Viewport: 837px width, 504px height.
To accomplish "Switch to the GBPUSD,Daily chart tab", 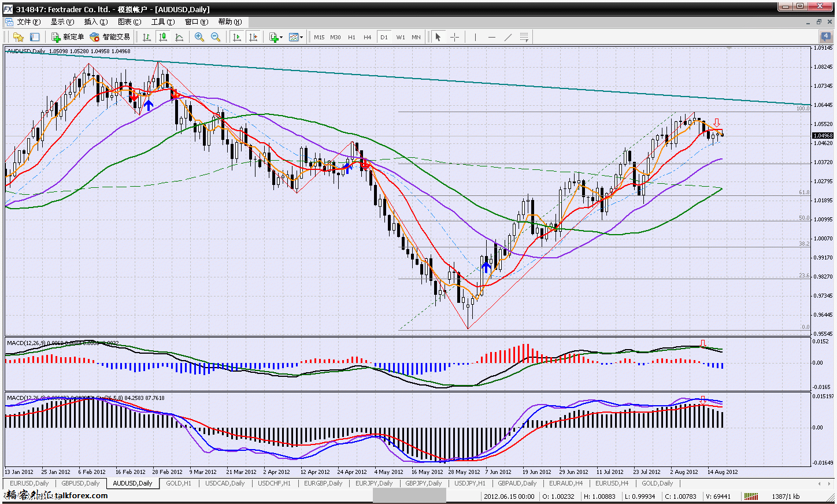I will click(x=80, y=483).
